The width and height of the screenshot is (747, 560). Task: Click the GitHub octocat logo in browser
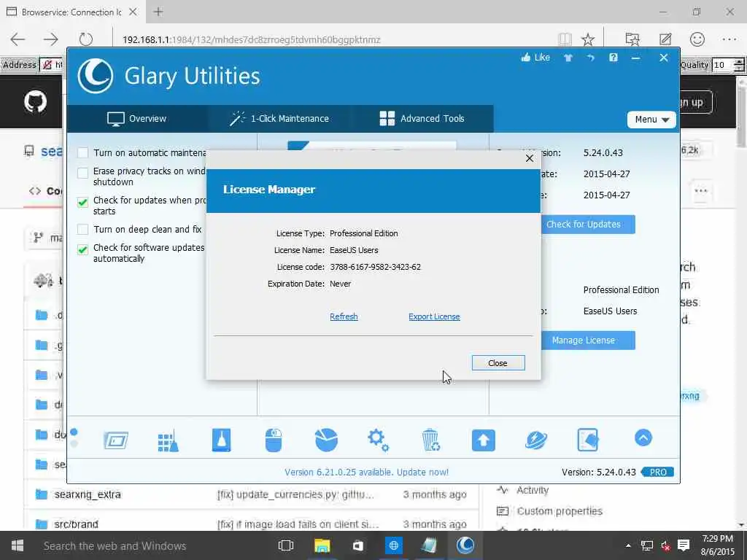pyautogui.click(x=35, y=101)
